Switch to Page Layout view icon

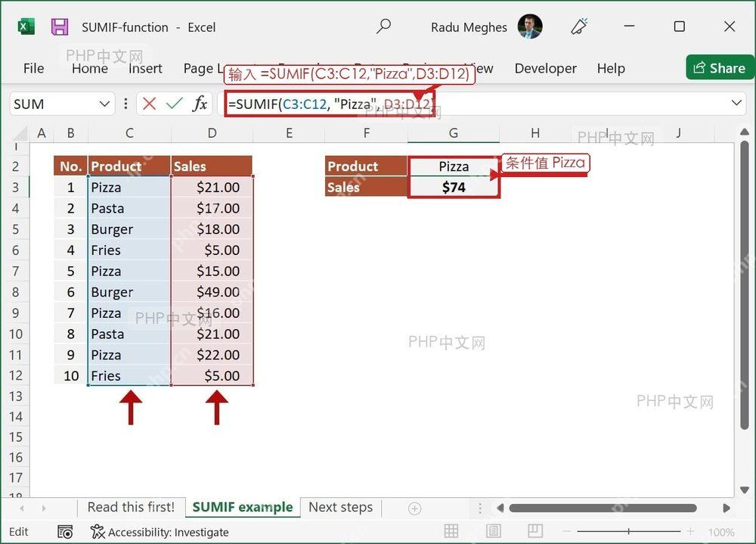pos(493,531)
